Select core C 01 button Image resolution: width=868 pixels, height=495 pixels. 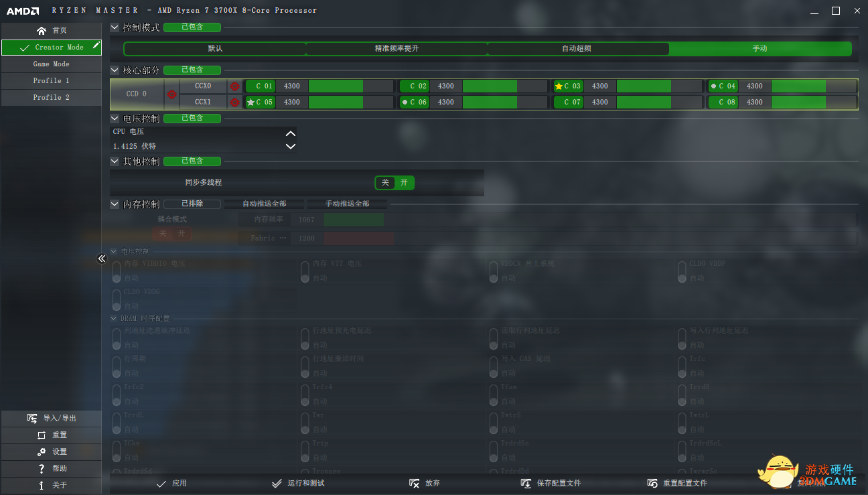(261, 86)
